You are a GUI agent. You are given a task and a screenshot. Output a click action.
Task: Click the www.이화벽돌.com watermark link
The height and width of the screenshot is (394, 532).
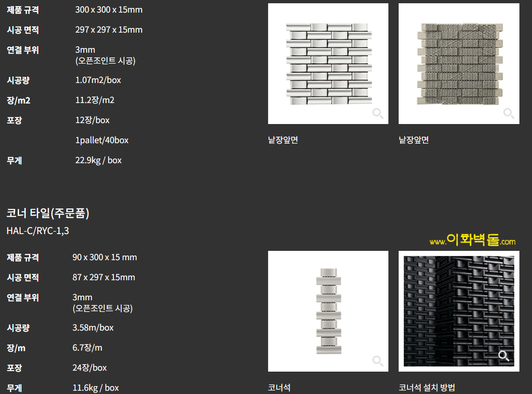click(x=472, y=241)
